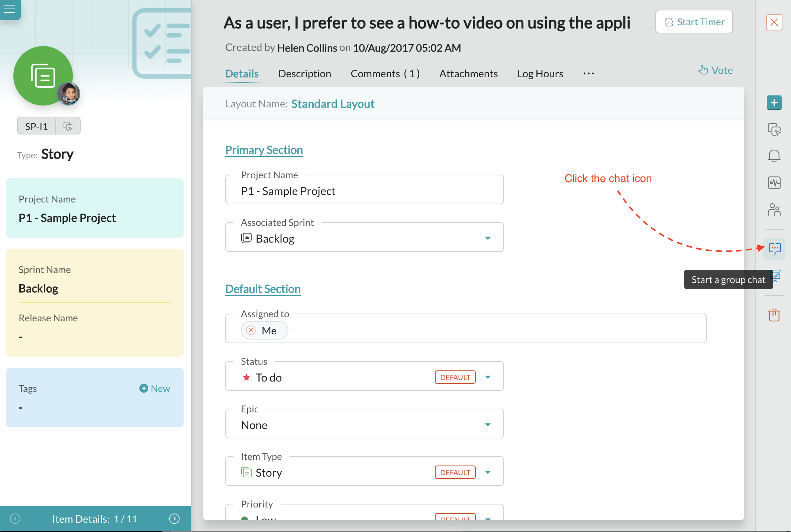Click the Start Timer button
This screenshot has width=791, height=532.
tap(694, 22)
